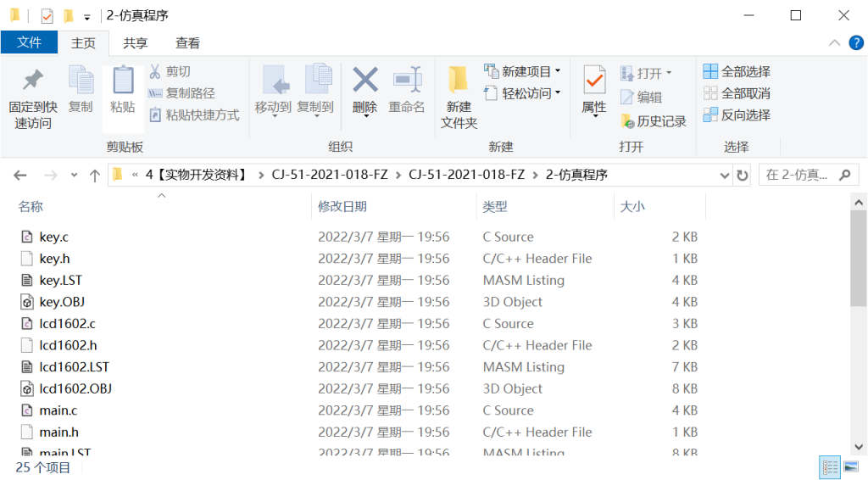This screenshot has height=480, width=868.
Task: Go back with the left arrow
Action: (x=20, y=176)
